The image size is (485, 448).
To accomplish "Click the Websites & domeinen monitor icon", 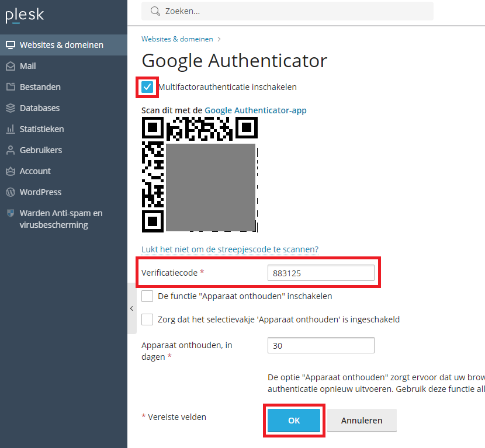I will [x=11, y=45].
